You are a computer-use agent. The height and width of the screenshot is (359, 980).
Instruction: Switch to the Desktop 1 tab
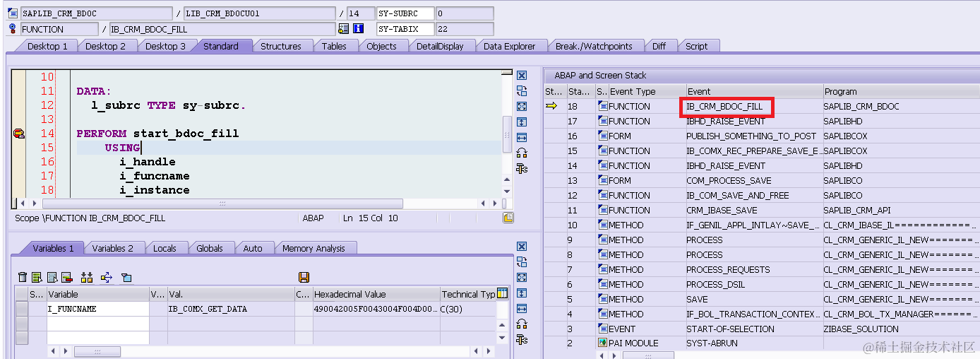[x=47, y=46]
